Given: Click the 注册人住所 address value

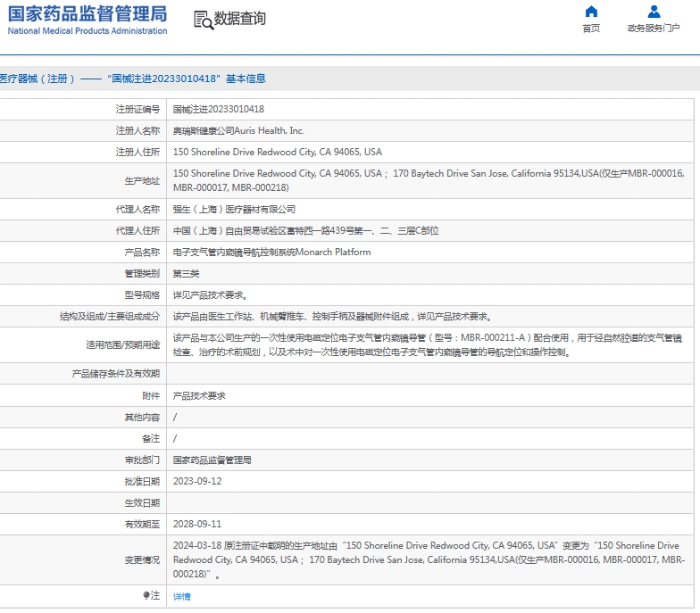Looking at the screenshot, I should click(x=277, y=152).
